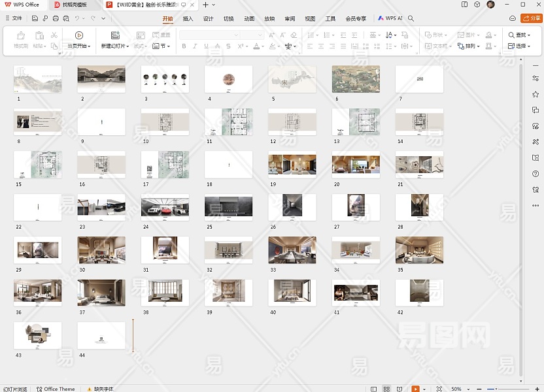Click the Save icon in quick access toolbar
The image size is (544, 392).
[x=35, y=18]
